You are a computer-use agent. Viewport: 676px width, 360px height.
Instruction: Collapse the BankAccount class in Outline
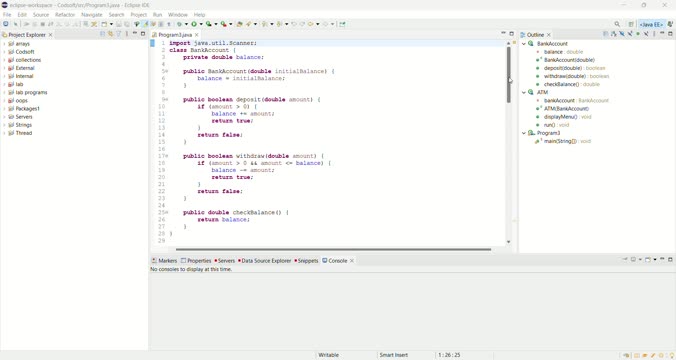(x=524, y=44)
